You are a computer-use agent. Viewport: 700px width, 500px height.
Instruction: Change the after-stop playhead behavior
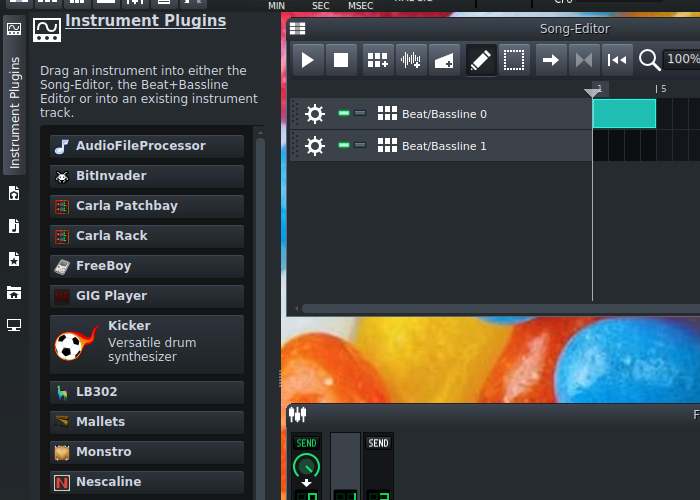pyautogui.click(x=617, y=60)
